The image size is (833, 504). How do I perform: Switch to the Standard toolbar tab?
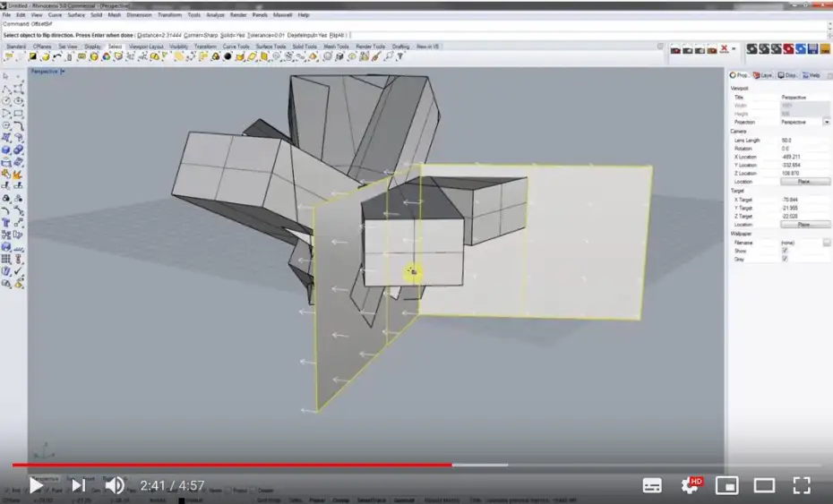coord(16,47)
